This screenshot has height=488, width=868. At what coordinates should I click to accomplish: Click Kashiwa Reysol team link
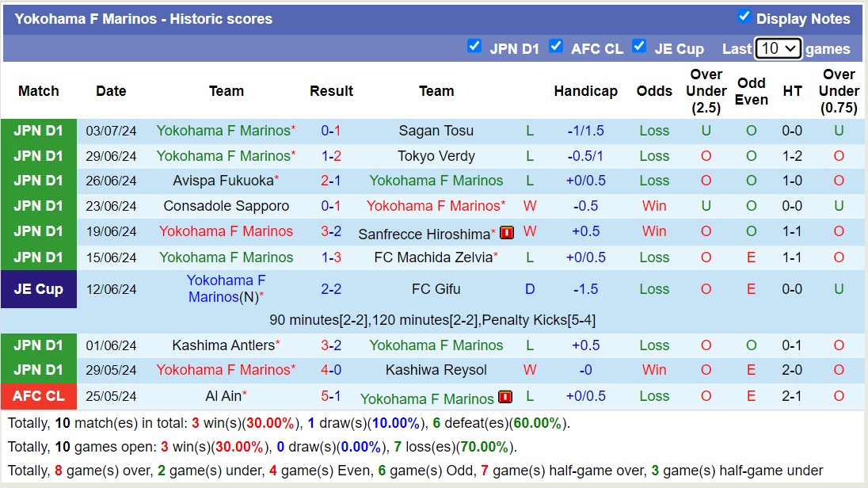pyautogui.click(x=436, y=370)
